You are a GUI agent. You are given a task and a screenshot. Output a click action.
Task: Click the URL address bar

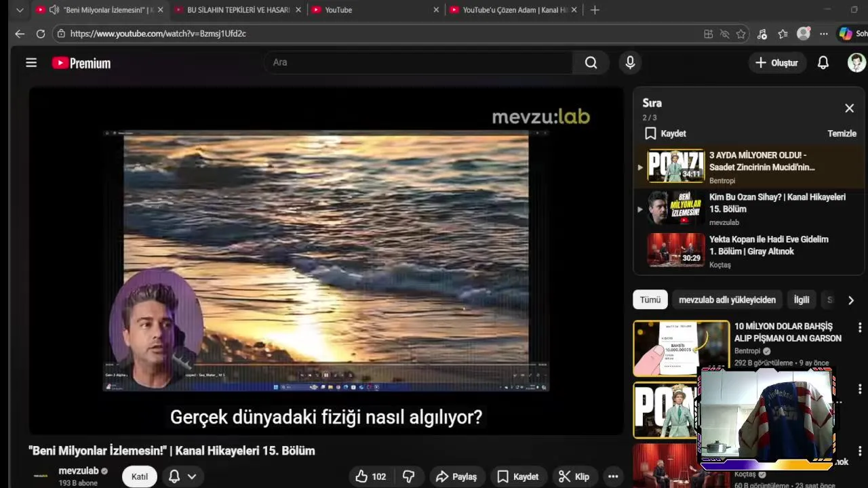380,33
